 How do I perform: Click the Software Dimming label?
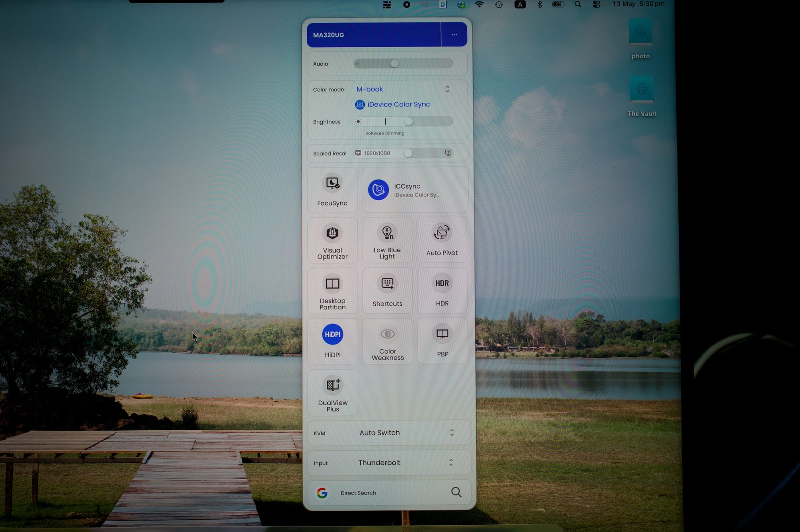pos(385,133)
